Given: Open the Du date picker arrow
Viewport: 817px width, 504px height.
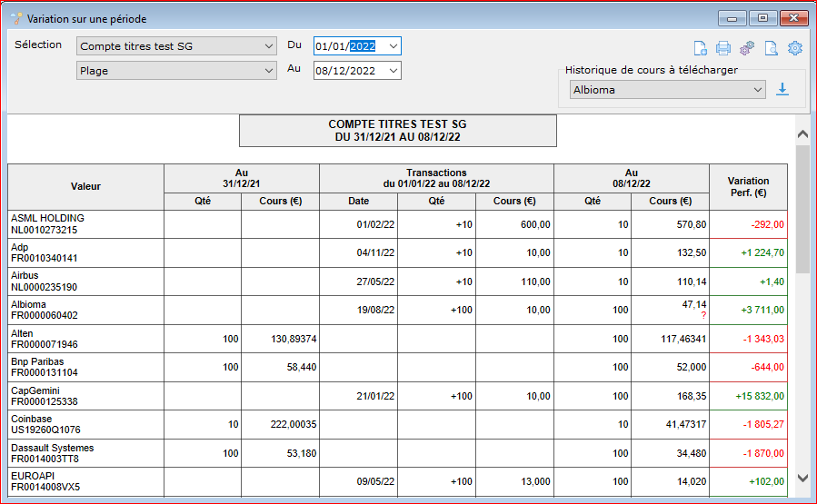Looking at the screenshot, I should [394, 45].
